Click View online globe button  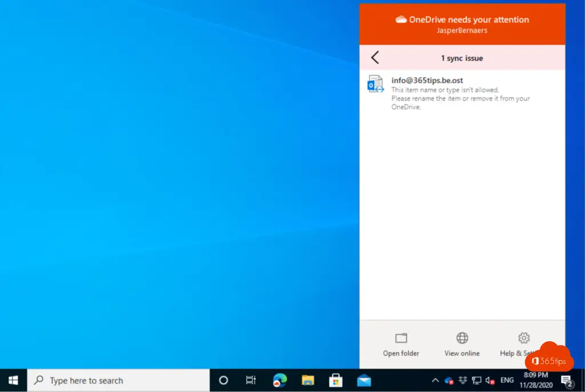[462, 345]
